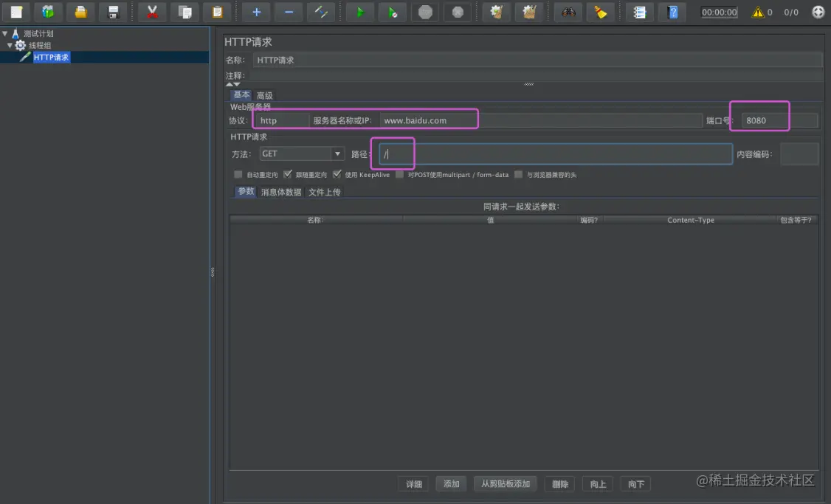Open the Templates icon in toolbar
Viewport: 831px width, 504px height.
(x=48, y=12)
